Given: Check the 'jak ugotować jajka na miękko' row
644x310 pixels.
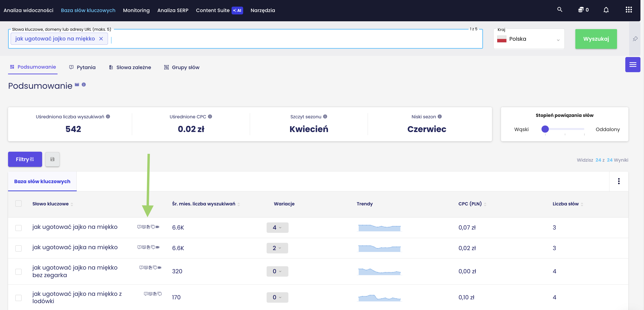Looking at the screenshot, I should point(18,248).
